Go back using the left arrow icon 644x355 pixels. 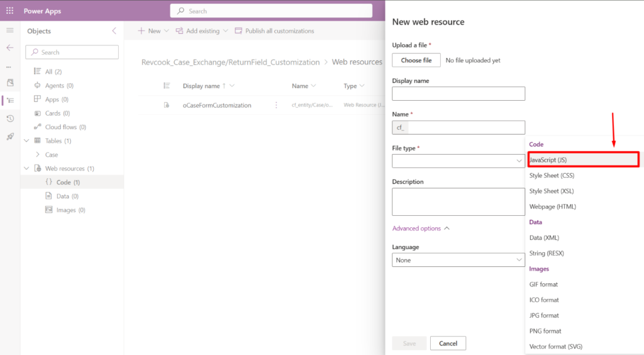[10, 48]
